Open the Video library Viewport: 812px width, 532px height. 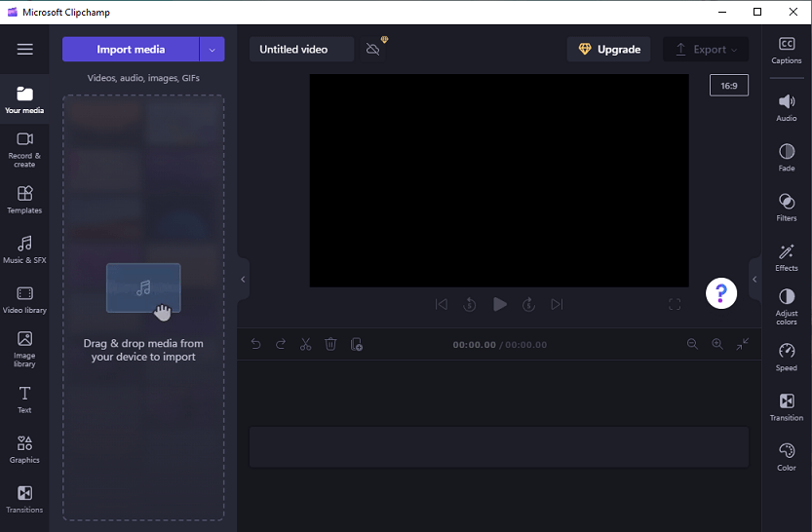(x=24, y=300)
